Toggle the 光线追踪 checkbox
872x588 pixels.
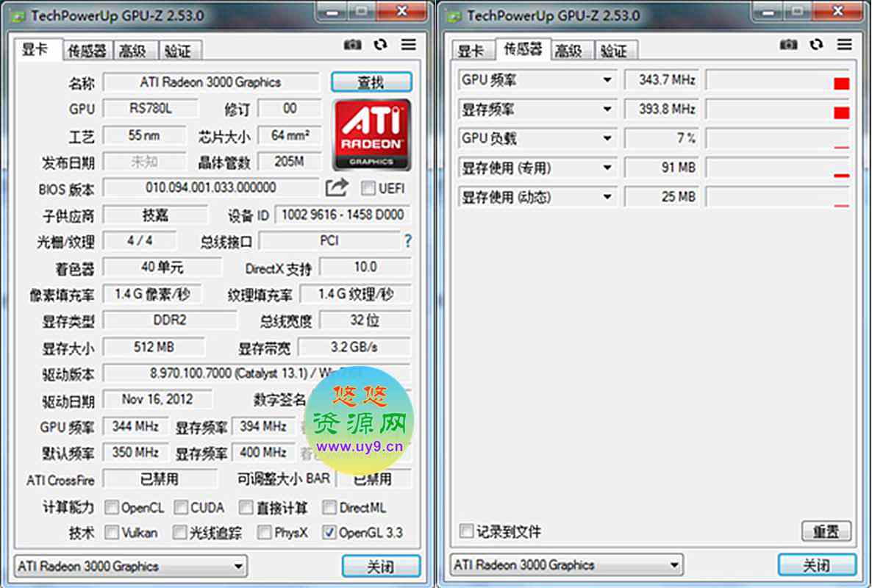(x=179, y=532)
